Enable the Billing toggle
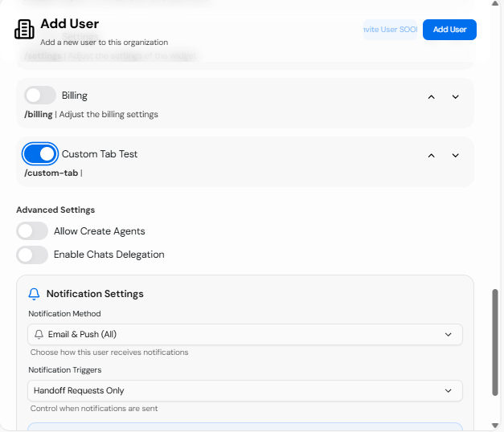Viewport: 504px width, 432px height. click(40, 96)
